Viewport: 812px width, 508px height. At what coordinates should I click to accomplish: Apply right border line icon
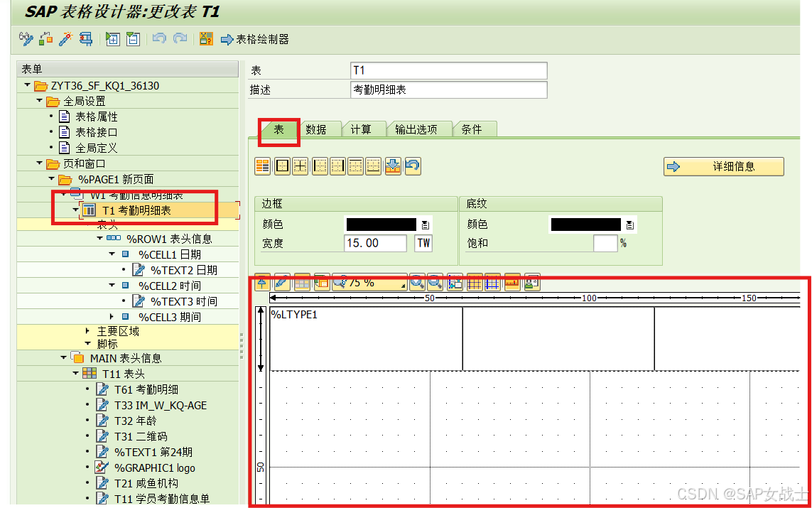tap(337, 166)
